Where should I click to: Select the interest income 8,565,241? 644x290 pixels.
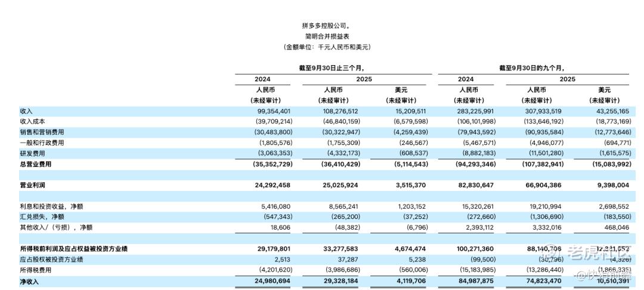click(342, 206)
